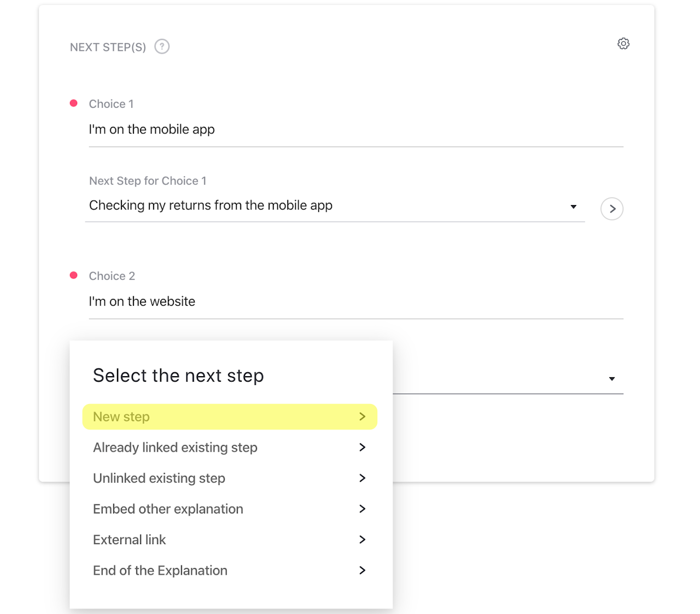Choose External link option

[x=129, y=540]
